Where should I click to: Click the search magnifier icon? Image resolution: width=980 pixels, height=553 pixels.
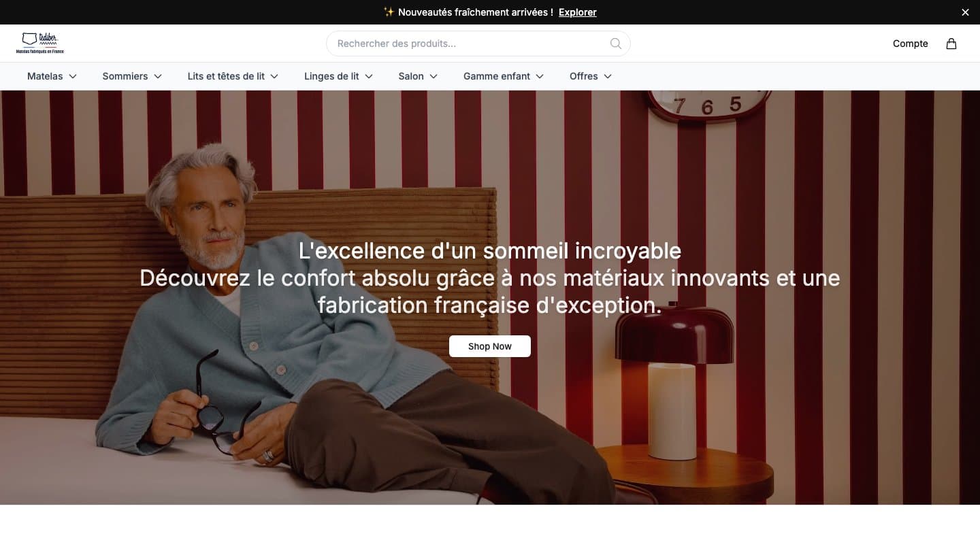pos(616,44)
